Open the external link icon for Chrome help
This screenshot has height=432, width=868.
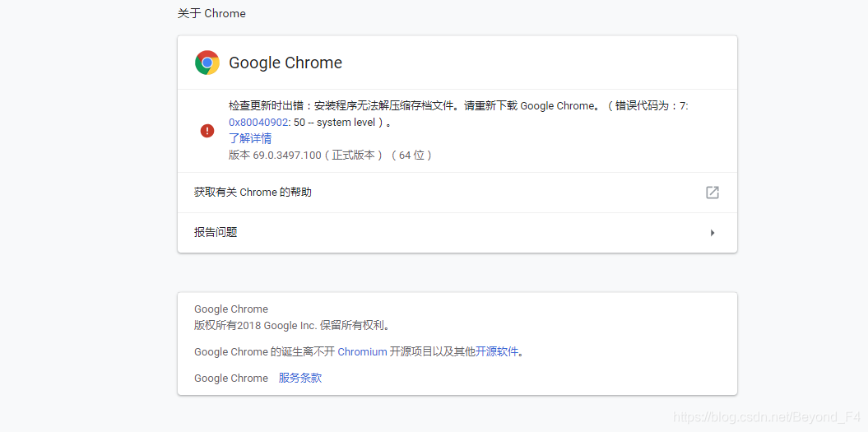[x=713, y=193]
